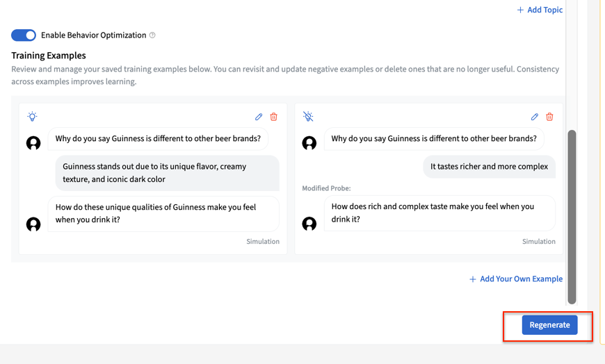605x364 pixels.
Task: Select the 'It tastes richer and more complex' reply
Action: click(489, 167)
